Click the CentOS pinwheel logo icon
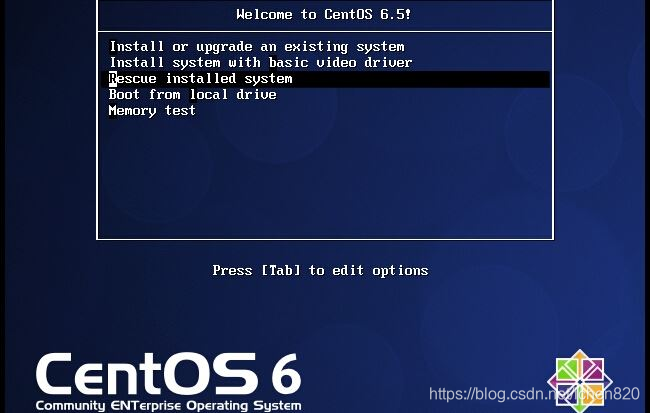Screen dimensions: 650x413 coord(580,381)
